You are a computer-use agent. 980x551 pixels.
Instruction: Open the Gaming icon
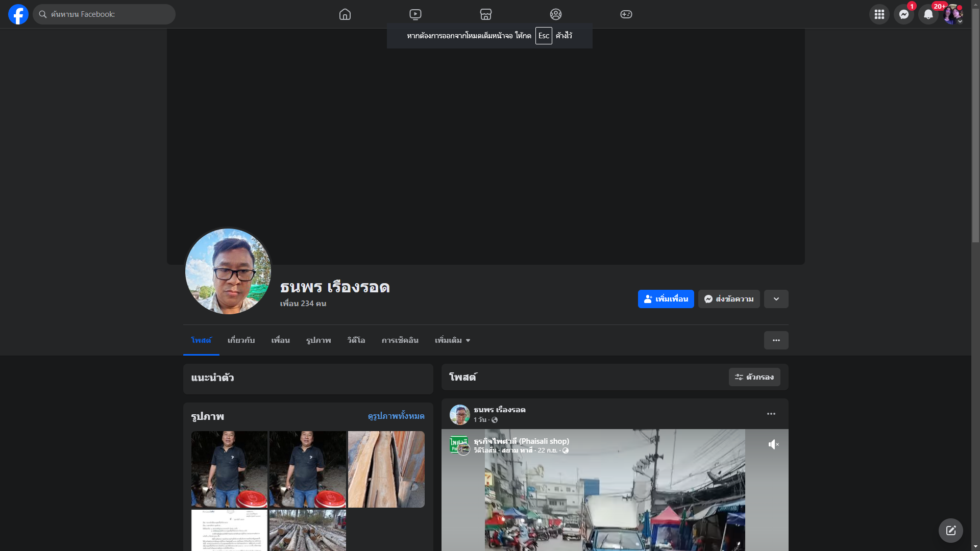[626, 14]
